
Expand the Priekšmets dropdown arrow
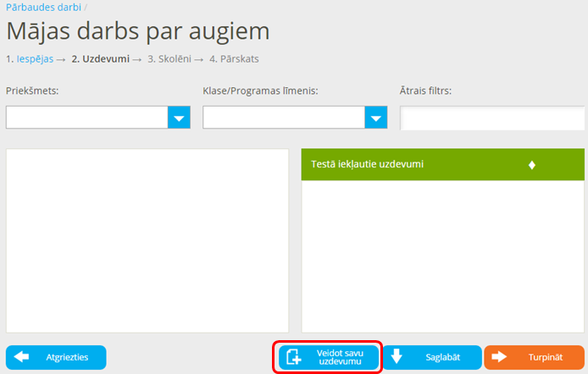coord(179,118)
